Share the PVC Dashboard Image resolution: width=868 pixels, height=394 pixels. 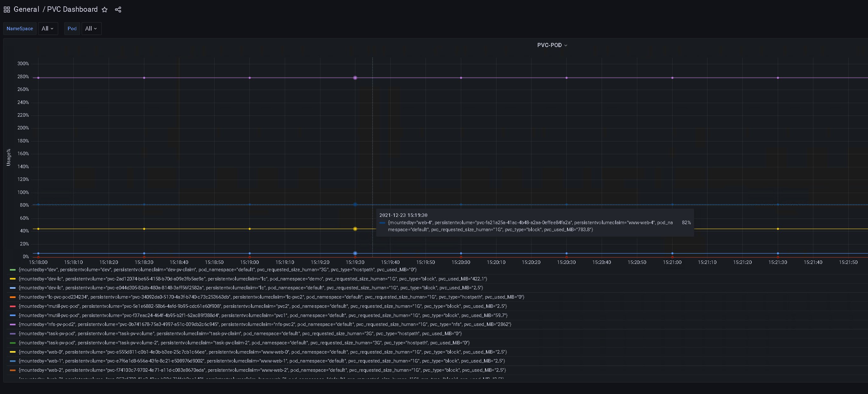pyautogui.click(x=118, y=10)
